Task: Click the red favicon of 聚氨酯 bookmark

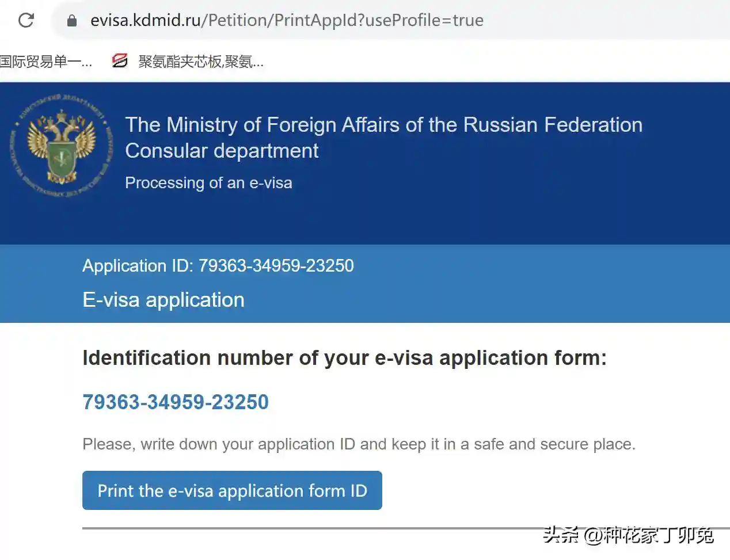Action: click(x=120, y=60)
